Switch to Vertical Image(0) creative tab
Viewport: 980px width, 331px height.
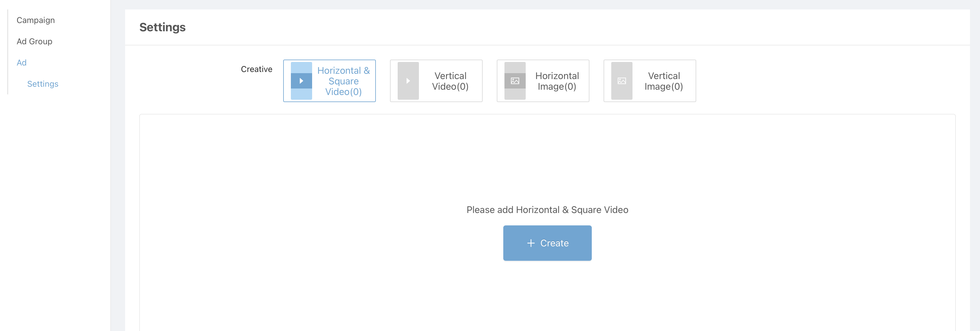point(649,81)
